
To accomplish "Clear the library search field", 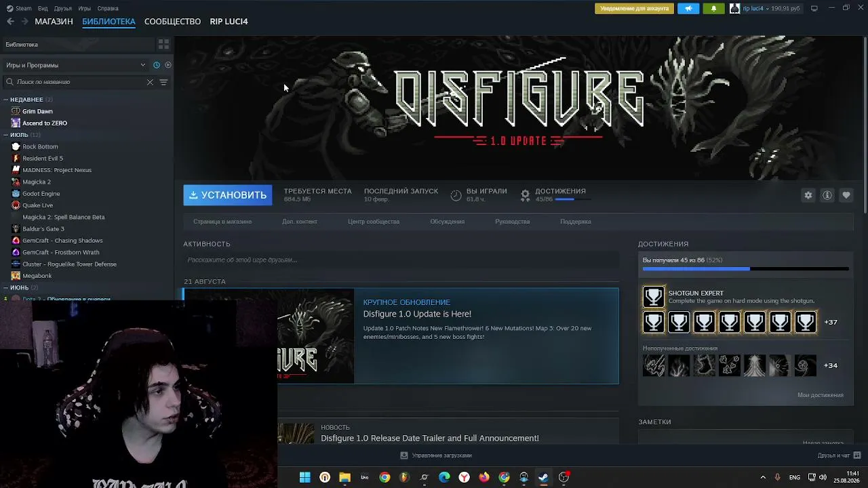I will (150, 82).
